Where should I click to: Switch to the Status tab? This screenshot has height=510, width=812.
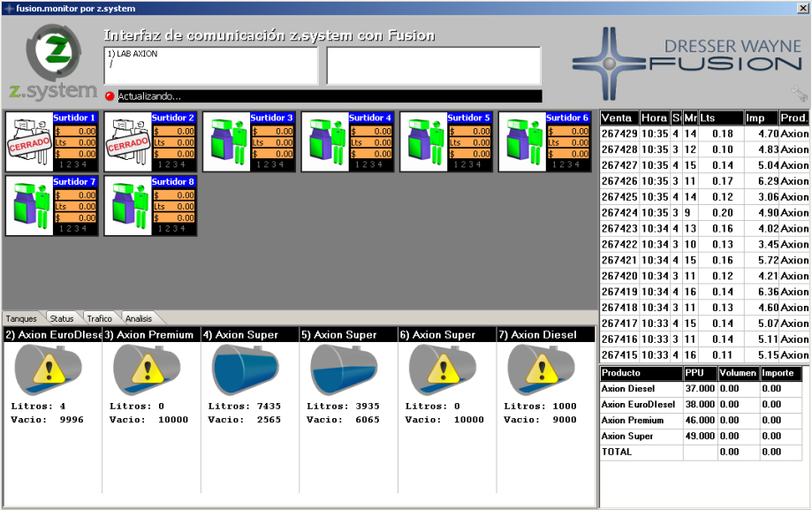62,318
